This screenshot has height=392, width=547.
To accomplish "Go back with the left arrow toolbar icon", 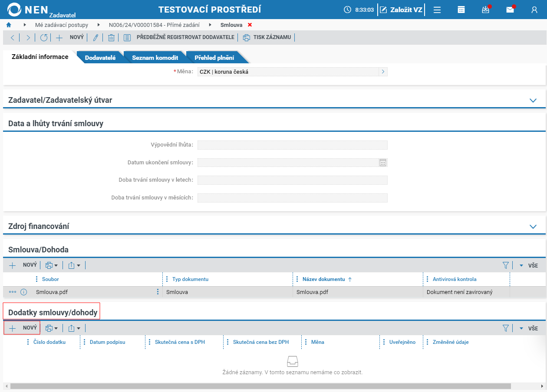I will tap(13, 38).
